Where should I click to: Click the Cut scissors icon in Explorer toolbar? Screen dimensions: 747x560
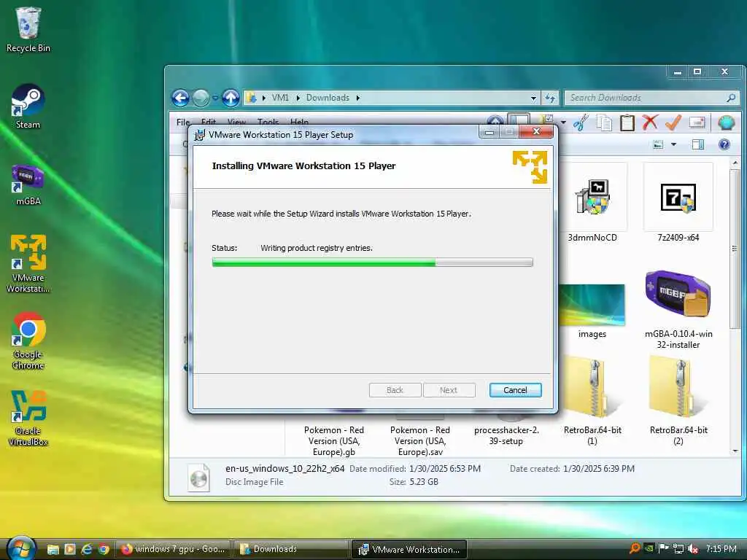coord(581,122)
